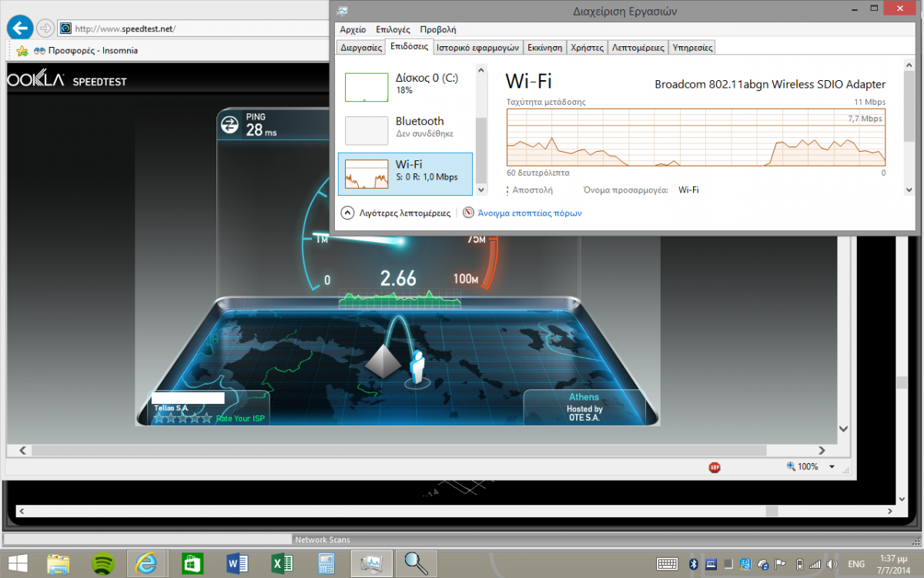Screen dimensions: 924x578
Task: Select the Επιδόσεις tab
Action: coord(409,46)
